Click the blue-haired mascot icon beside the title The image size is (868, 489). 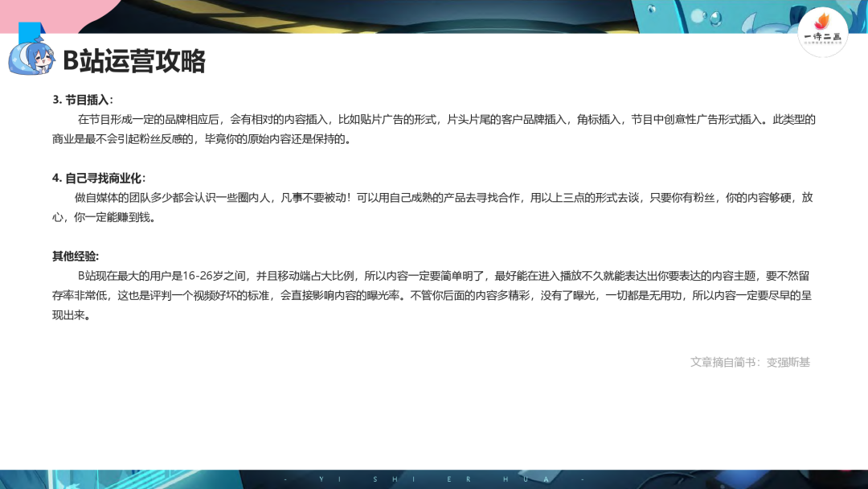click(x=31, y=57)
